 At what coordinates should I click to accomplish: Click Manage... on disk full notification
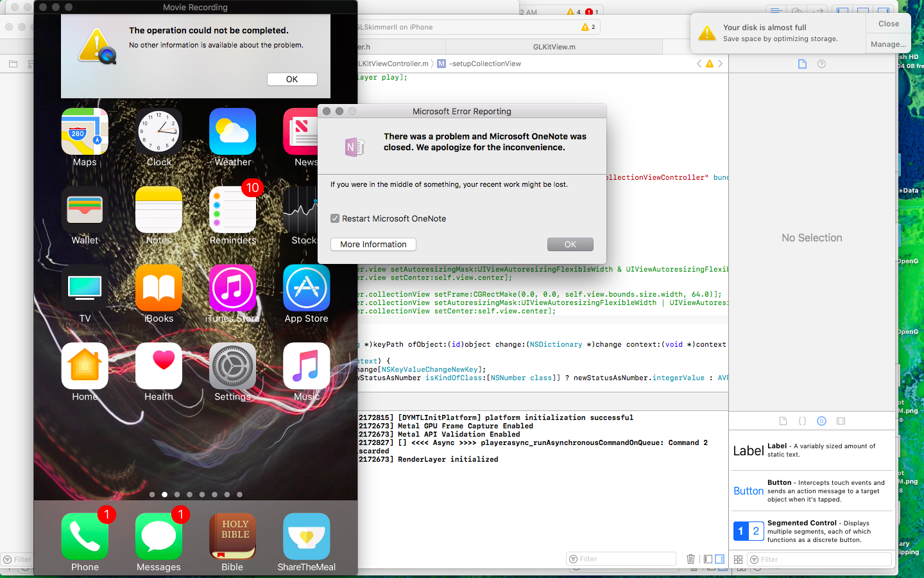pos(889,44)
